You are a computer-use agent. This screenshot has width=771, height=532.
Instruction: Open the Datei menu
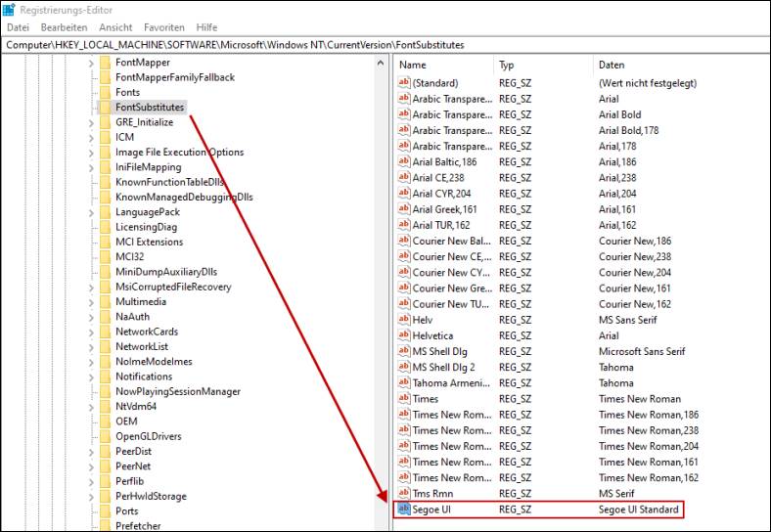tap(18, 27)
